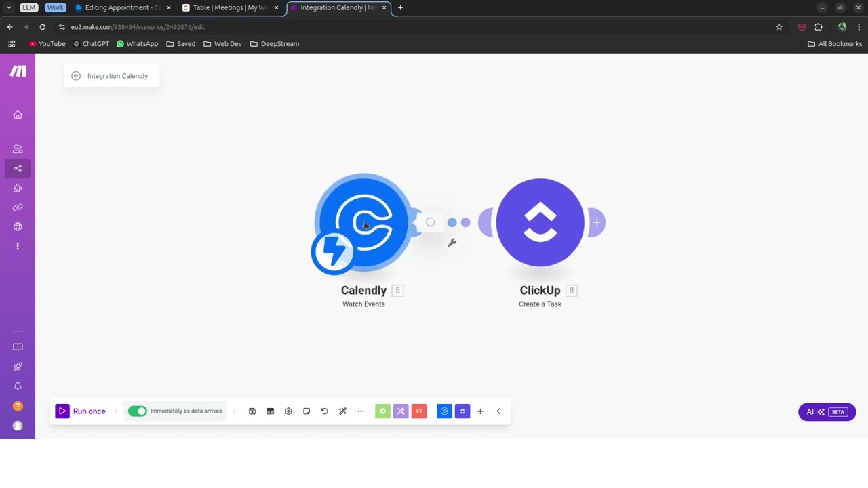This screenshot has height=488, width=868.
Task: Open the Webhooks globe icon in the sidebar
Action: [18, 227]
